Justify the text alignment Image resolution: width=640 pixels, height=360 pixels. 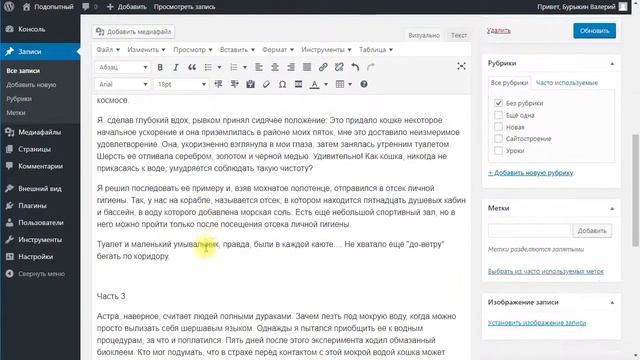(x=307, y=67)
